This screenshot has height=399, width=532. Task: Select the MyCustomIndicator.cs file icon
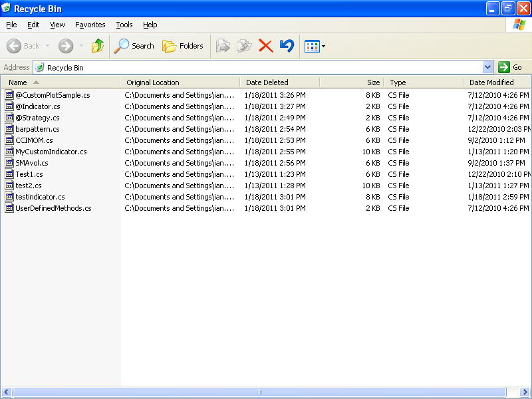point(9,152)
